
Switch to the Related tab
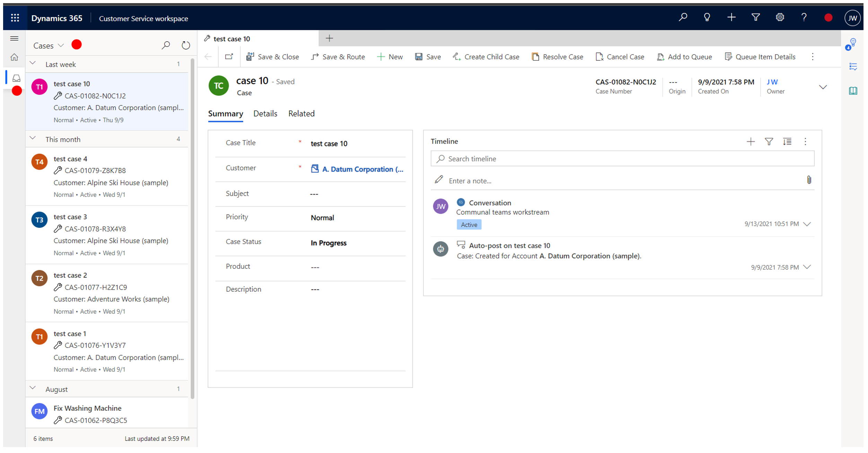(301, 113)
